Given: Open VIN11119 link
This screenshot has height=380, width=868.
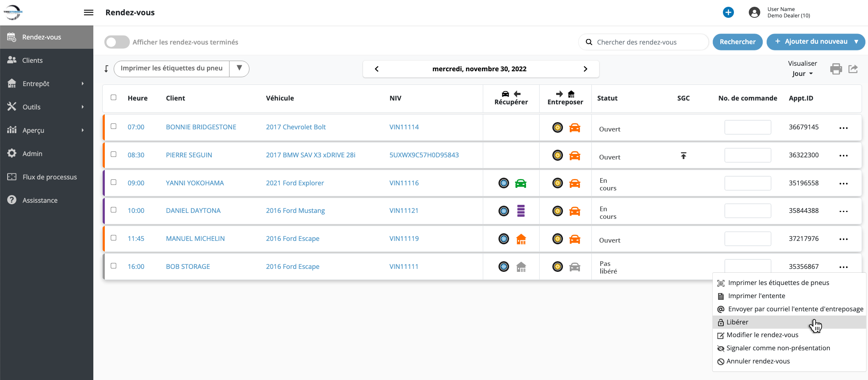Looking at the screenshot, I should [404, 239].
